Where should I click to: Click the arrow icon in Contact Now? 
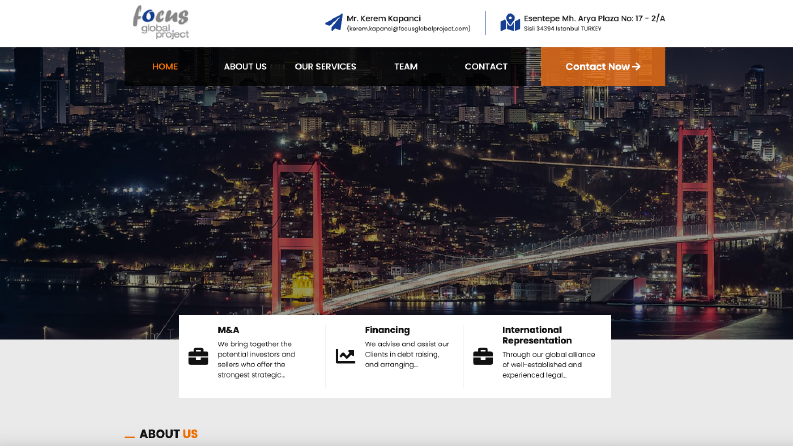pos(636,66)
